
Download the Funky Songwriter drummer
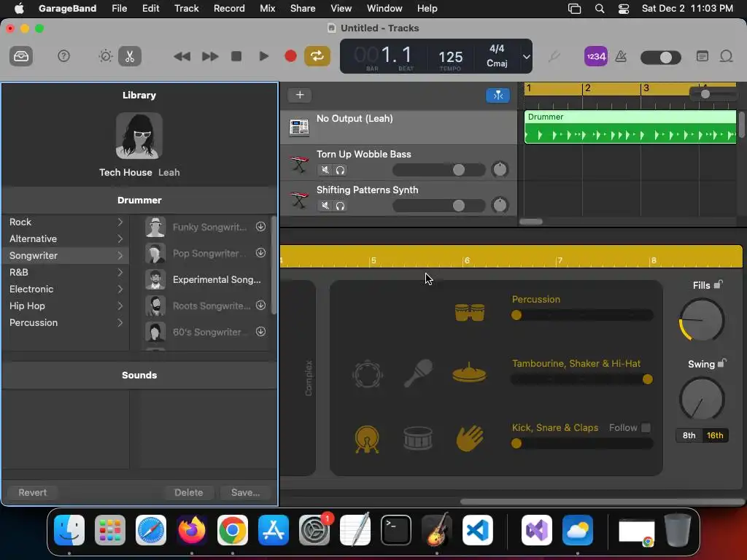point(260,227)
